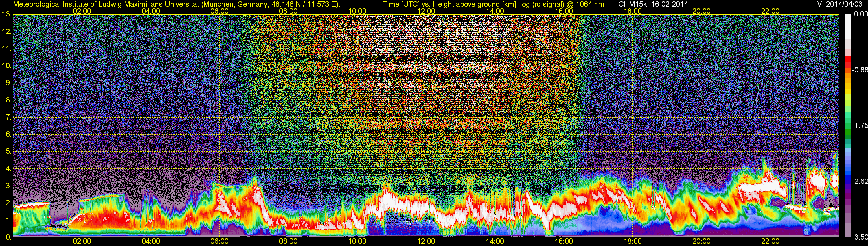Select the 16:00 marker on bottom time axis
Image resolution: width=868 pixels, height=246 pixels.
pos(564,241)
